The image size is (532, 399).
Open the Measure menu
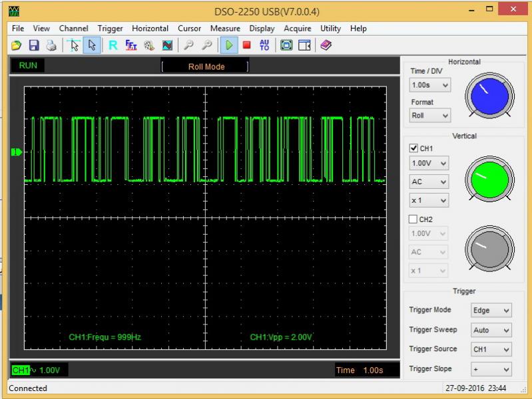(225, 29)
